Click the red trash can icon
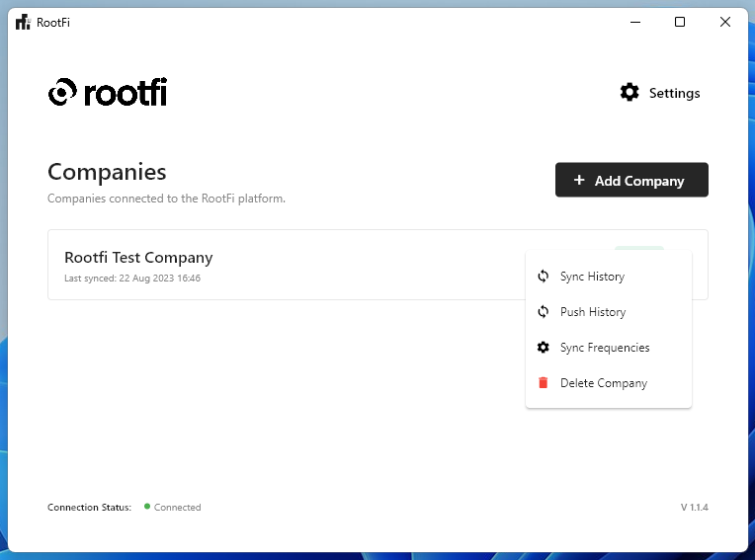The height and width of the screenshot is (560, 755). [x=544, y=382]
